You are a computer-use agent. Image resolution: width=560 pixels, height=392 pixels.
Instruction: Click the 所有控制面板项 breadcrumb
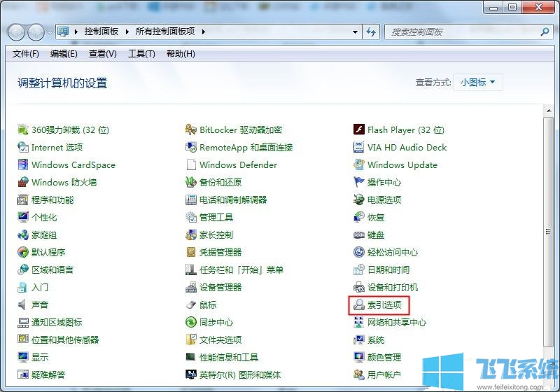[165, 31]
